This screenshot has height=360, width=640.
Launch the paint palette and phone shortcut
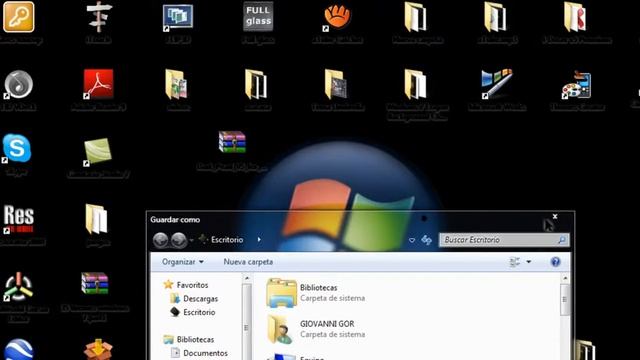[576, 84]
